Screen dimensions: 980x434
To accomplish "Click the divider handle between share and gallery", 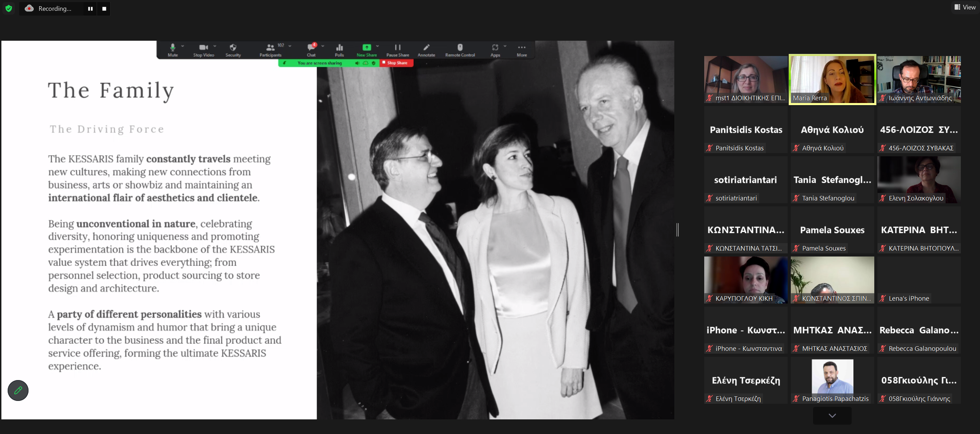I will (677, 230).
